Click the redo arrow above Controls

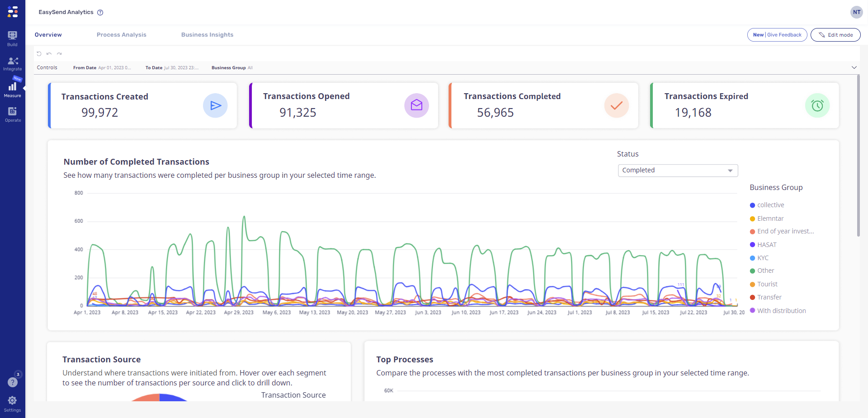click(x=59, y=53)
